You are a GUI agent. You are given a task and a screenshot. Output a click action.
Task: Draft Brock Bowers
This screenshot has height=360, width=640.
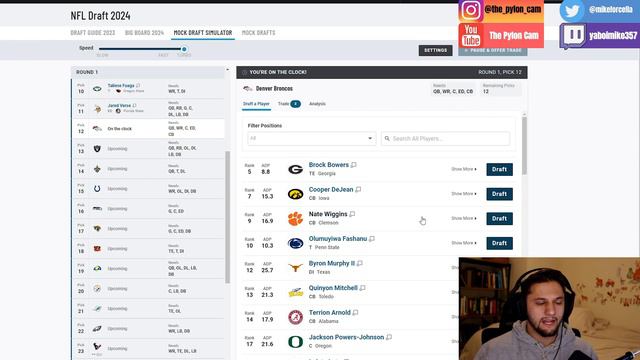point(499,169)
